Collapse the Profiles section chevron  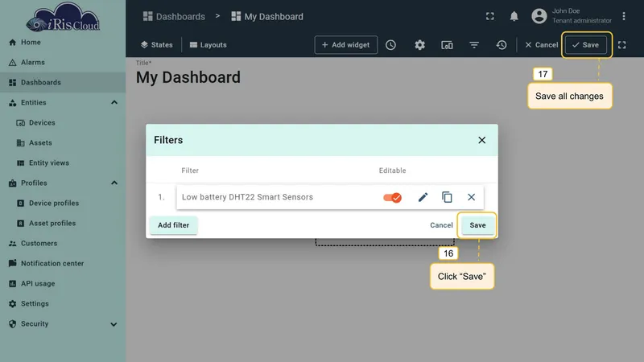[x=114, y=183]
